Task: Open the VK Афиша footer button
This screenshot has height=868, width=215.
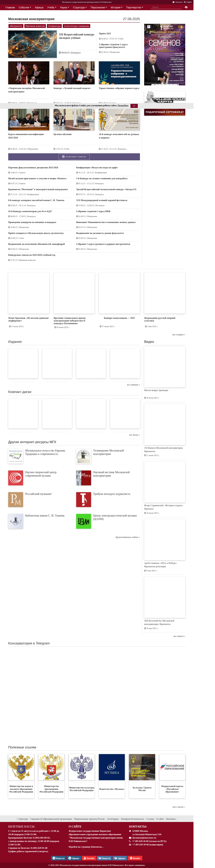Action: [120, 858]
